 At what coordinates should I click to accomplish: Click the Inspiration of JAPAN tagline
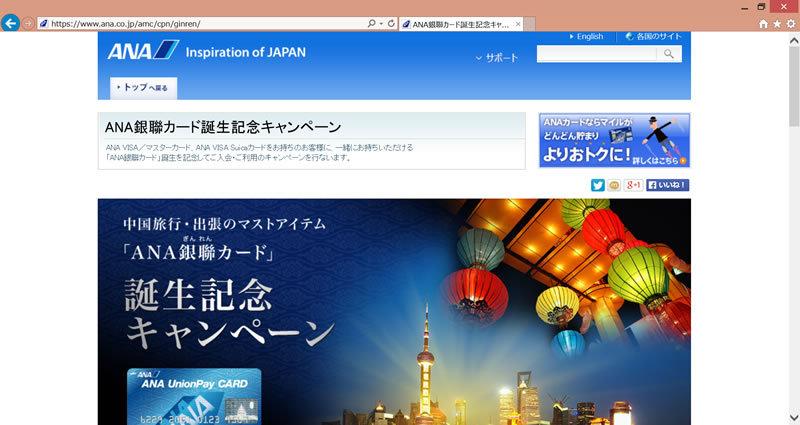click(245, 52)
